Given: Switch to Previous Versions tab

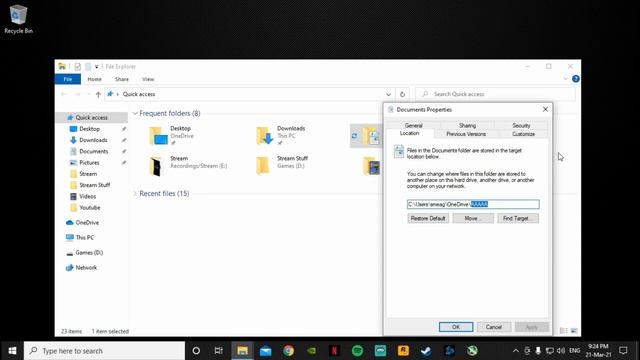Looking at the screenshot, I should click(x=466, y=134).
